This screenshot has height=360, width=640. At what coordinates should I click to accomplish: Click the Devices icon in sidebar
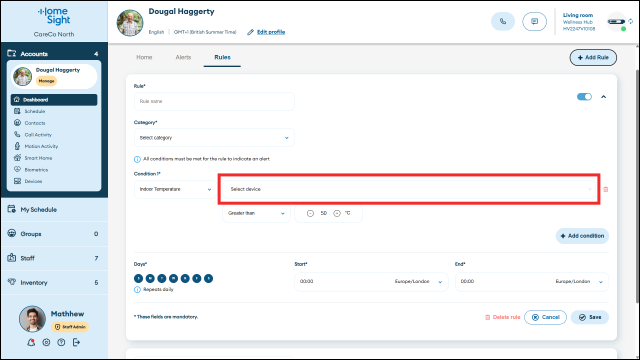(x=17, y=181)
